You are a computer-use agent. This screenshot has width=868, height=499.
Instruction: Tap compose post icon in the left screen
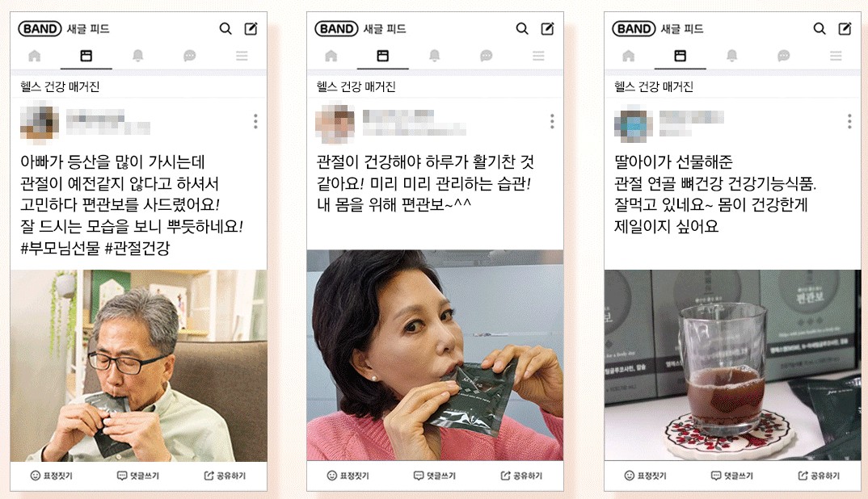pos(251,29)
